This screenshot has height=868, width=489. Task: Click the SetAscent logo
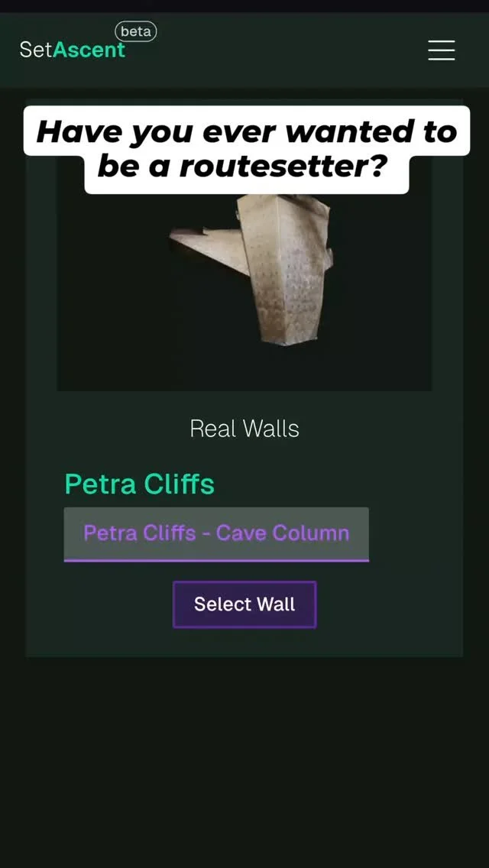click(x=73, y=50)
